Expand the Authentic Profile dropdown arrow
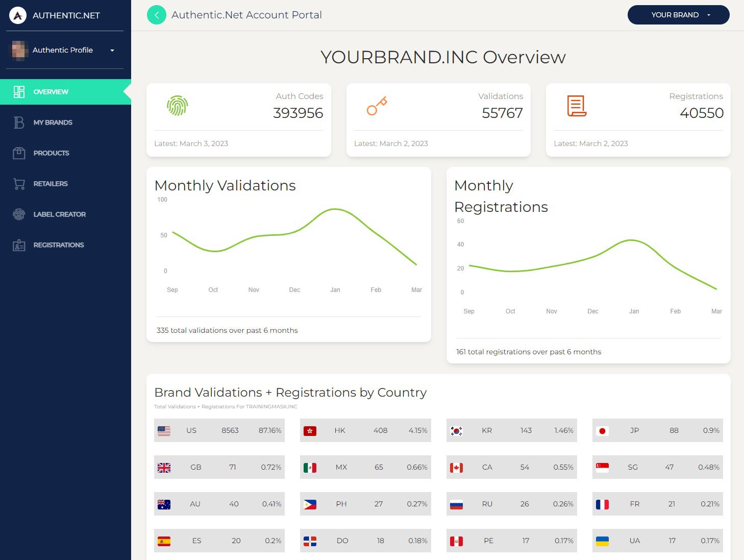744x560 pixels. (112, 50)
